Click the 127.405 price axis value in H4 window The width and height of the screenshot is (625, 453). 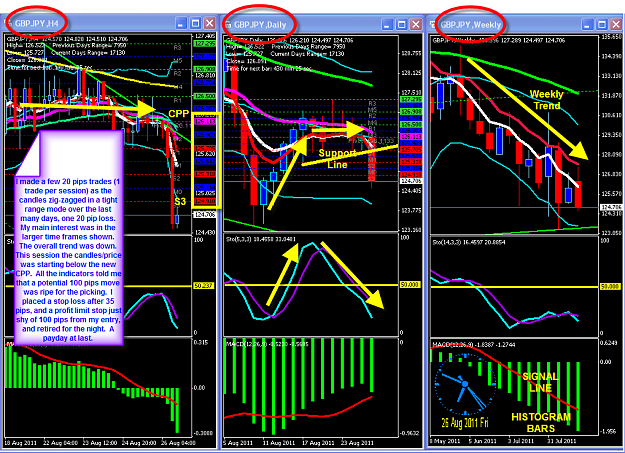pos(204,36)
